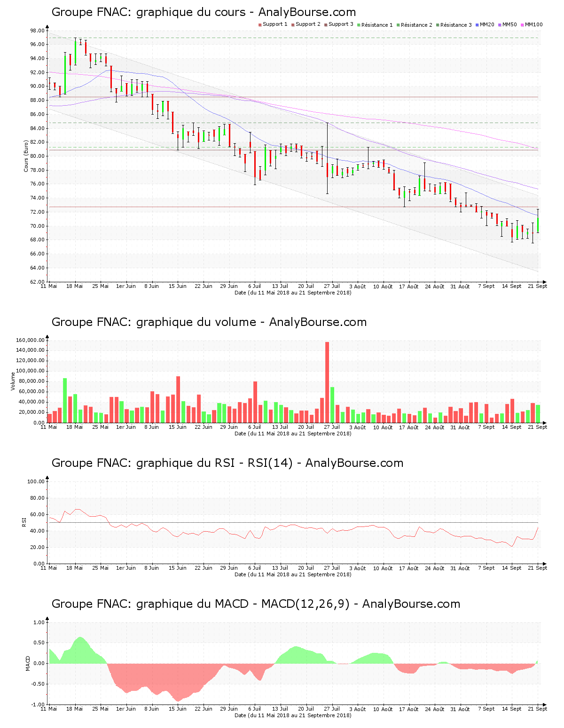Click the '21 Sept' date on the MACD chart
This screenshot has width=564, height=728.
coord(538,709)
